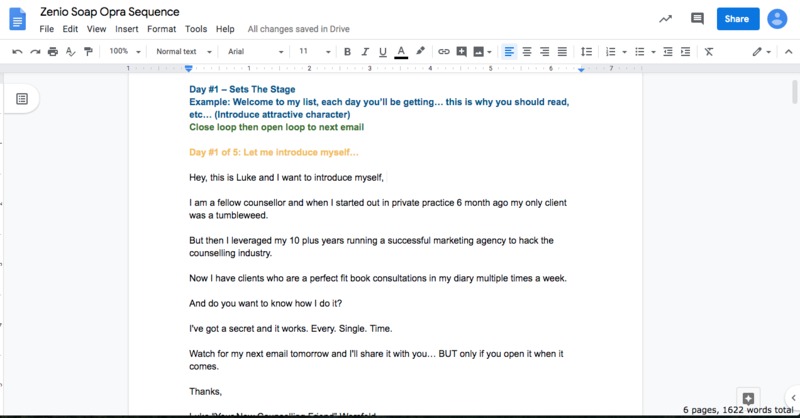Click the Redo arrow icon
The width and height of the screenshot is (800, 418).
tap(35, 52)
